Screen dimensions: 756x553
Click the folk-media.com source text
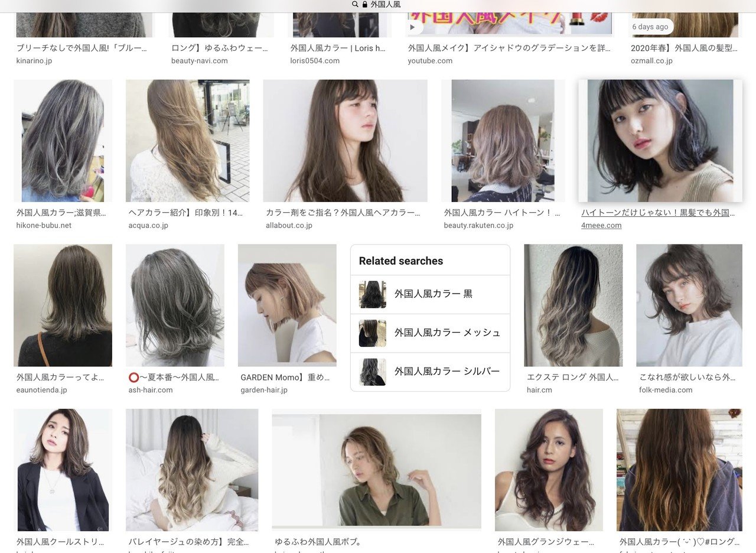(x=666, y=390)
